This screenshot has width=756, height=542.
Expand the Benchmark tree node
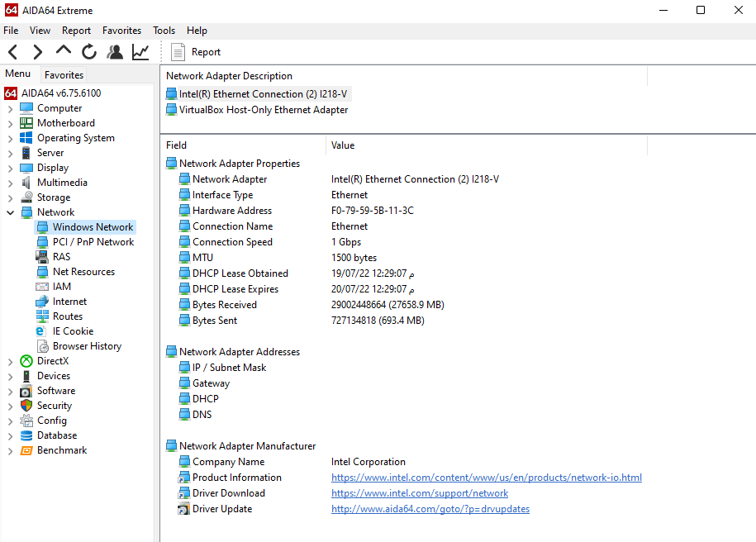coord(10,451)
